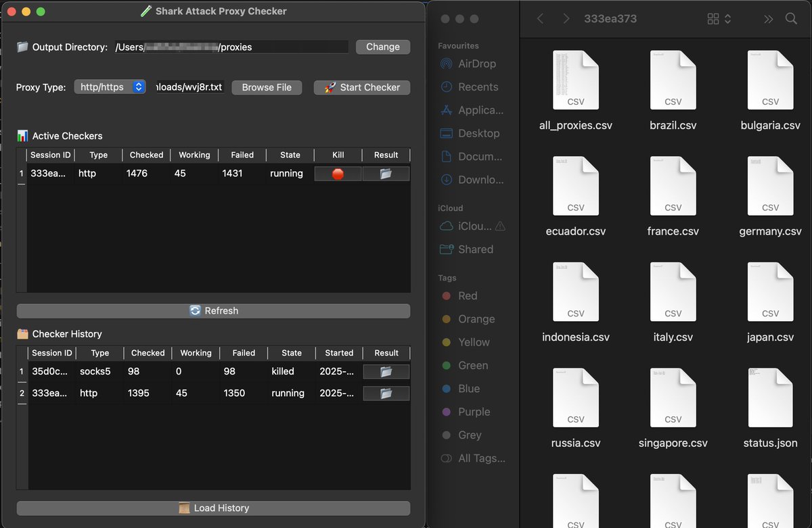Change the proxies output directory

382,47
